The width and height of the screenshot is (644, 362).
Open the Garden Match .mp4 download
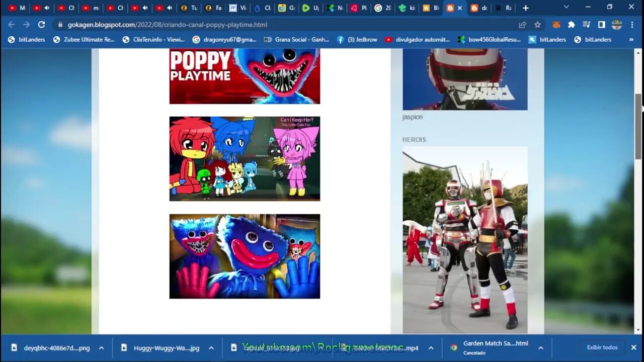point(380,348)
